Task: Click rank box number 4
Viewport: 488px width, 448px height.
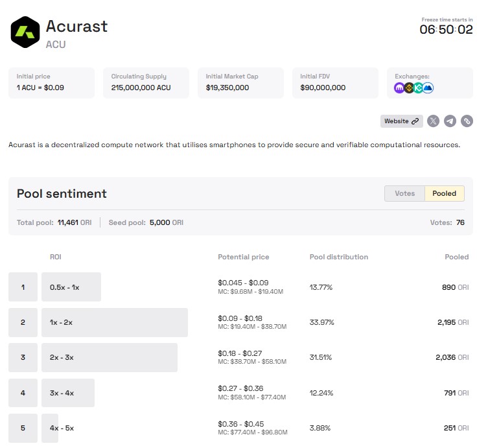Action: pyautogui.click(x=23, y=393)
